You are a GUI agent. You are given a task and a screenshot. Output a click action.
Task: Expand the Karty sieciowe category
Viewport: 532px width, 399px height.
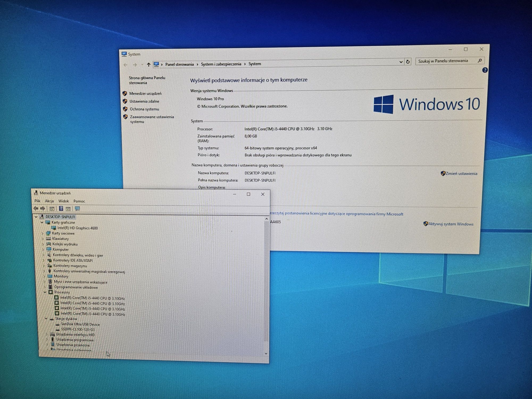click(x=43, y=233)
